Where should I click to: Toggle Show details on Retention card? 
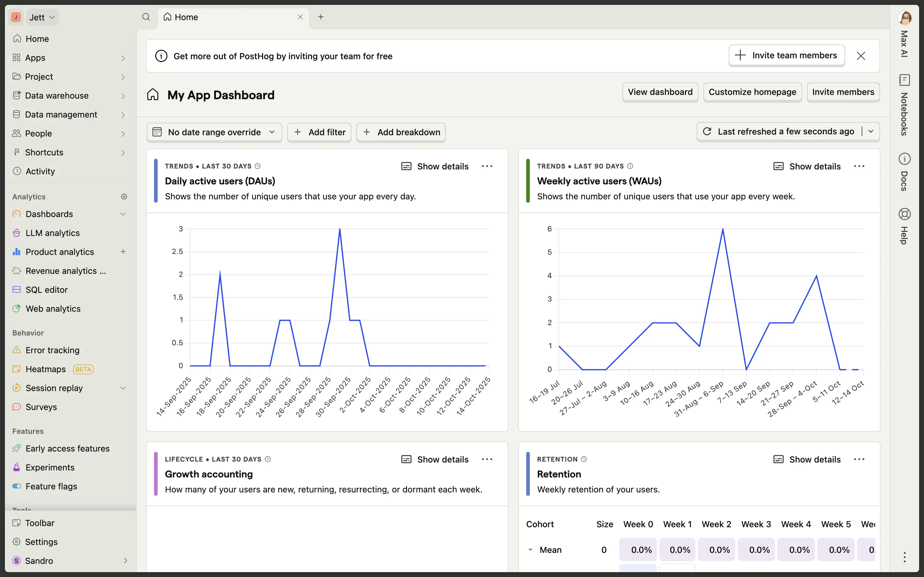pos(807,459)
